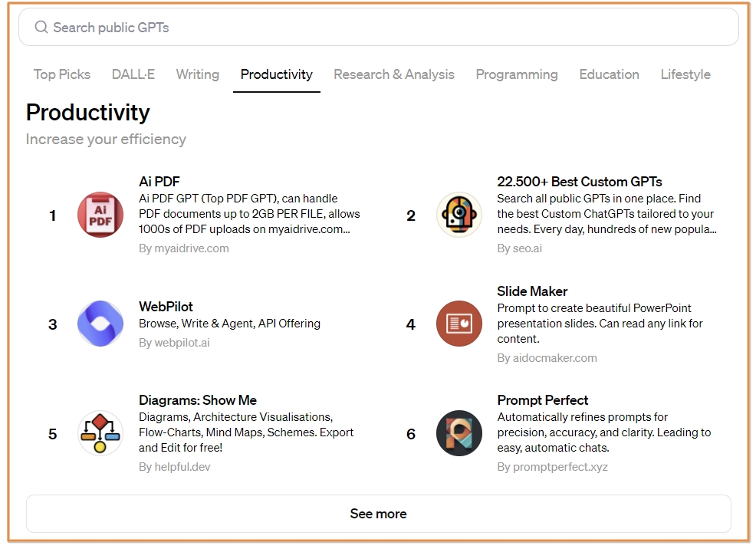
Task: Open the Writing tab
Action: point(197,74)
